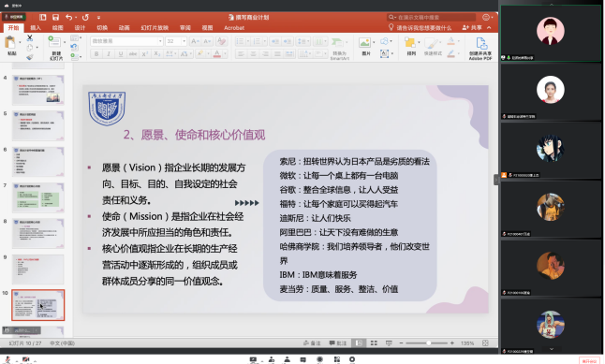The image size is (605, 364).
Task: Toggle Bold formatting button
Action: click(x=96, y=54)
